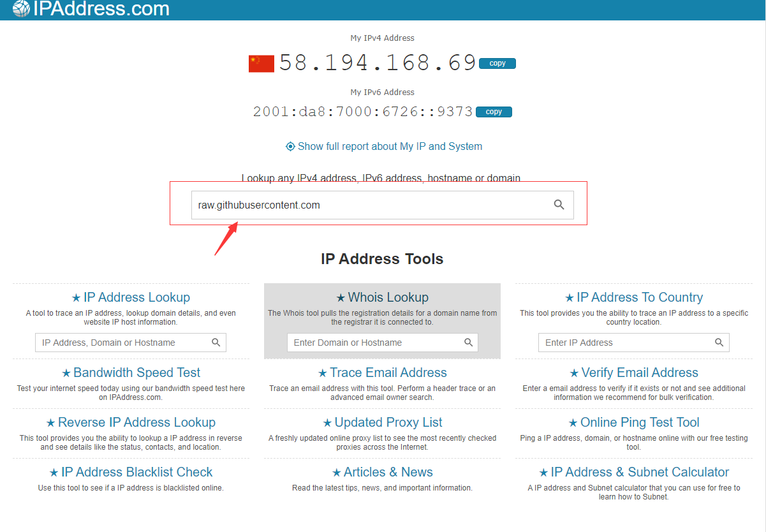Open the Articles & News link
This screenshot has width=766, height=532.
pos(388,472)
